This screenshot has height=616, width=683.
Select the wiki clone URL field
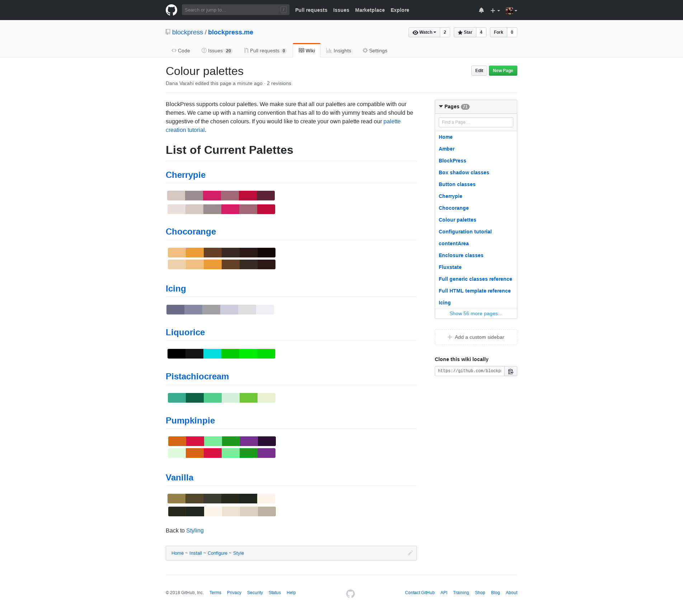click(x=470, y=371)
